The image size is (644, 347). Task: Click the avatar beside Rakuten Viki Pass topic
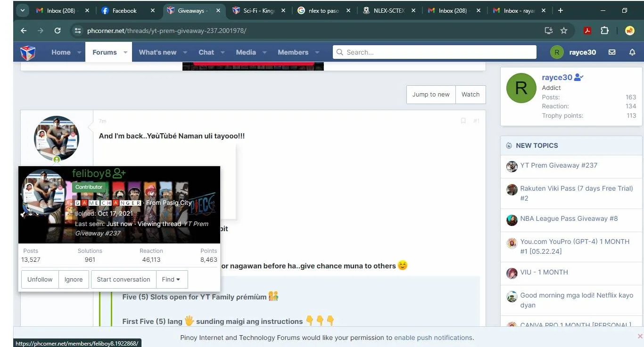(x=512, y=189)
